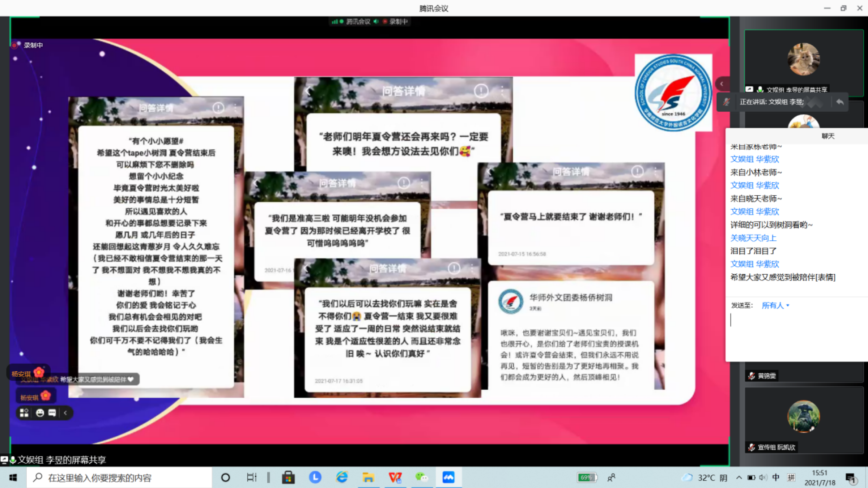Click the green microphone icon on 李昱 tile

coord(760,89)
